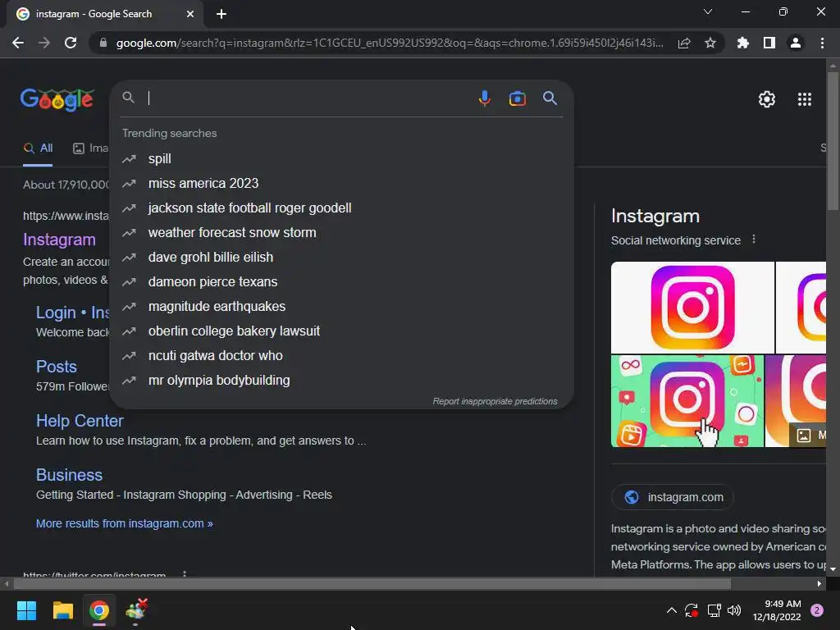Click the Google holiday logo
This screenshot has width=840, height=630.
click(x=57, y=99)
